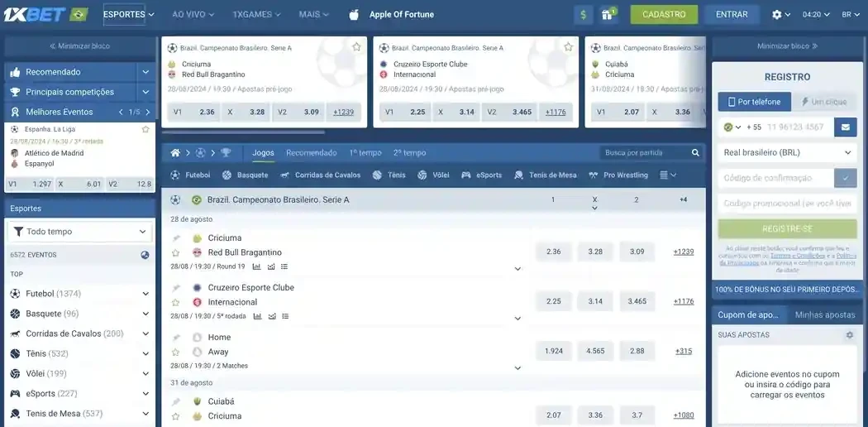Expand Principais competições section
The width and height of the screenshot is (868, 427).
pos(145,92)
